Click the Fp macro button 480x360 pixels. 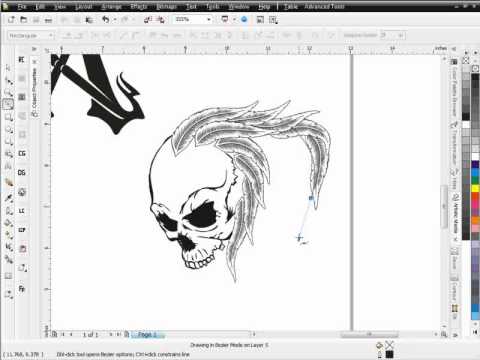click(x=22, y=289)
